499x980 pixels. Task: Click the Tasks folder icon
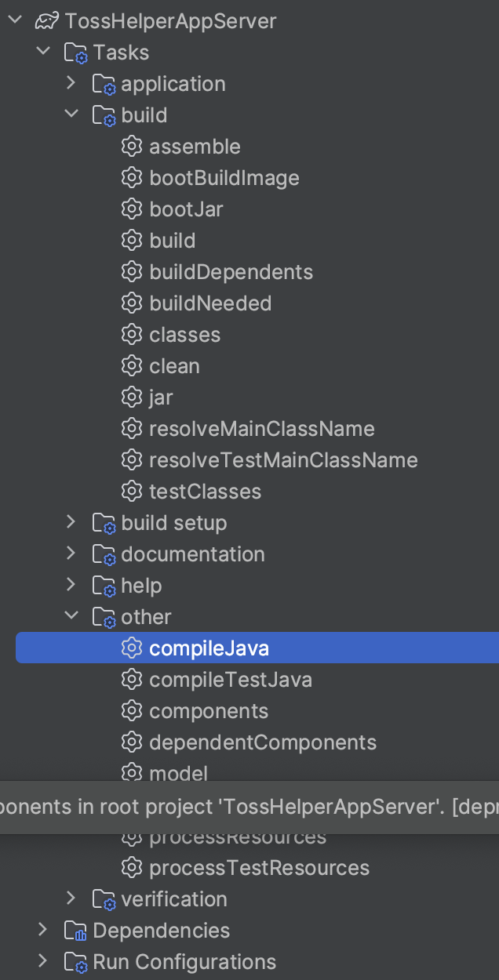75,53
